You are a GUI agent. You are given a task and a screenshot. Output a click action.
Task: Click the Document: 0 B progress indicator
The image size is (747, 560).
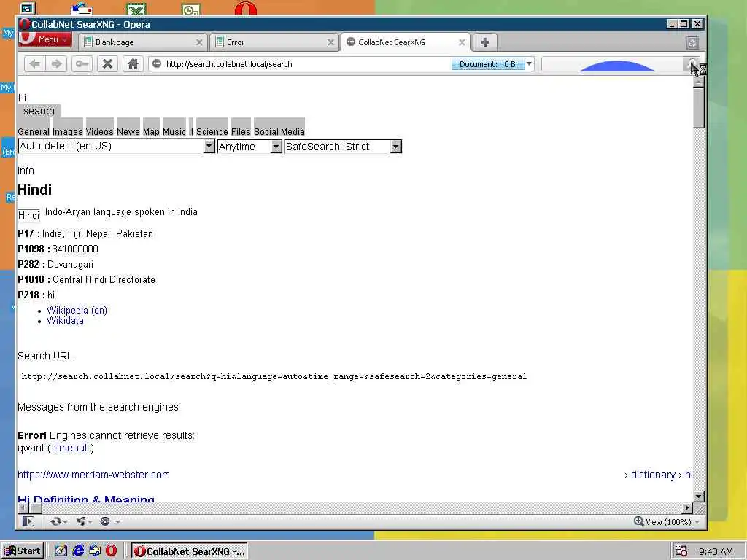488,64
